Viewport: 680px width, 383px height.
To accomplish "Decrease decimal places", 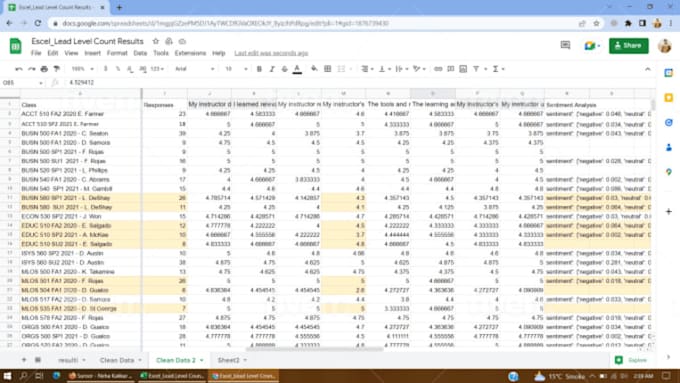I will pyautogui.click(x=130, y=69).
